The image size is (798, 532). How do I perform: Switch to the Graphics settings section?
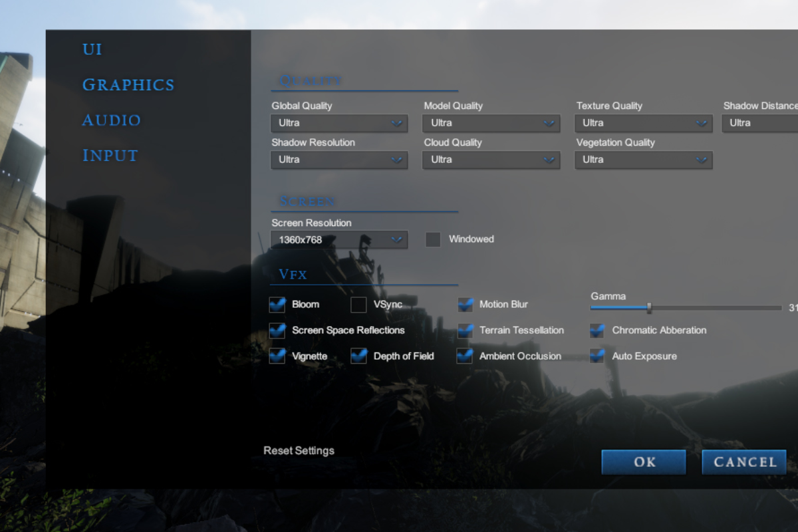click(x=128, y=85)
